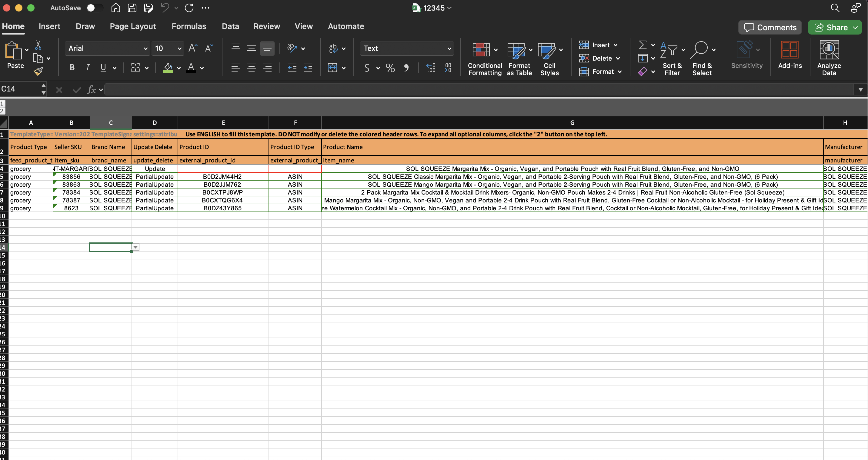Toggle Italic formatting

tap(88, 67)
